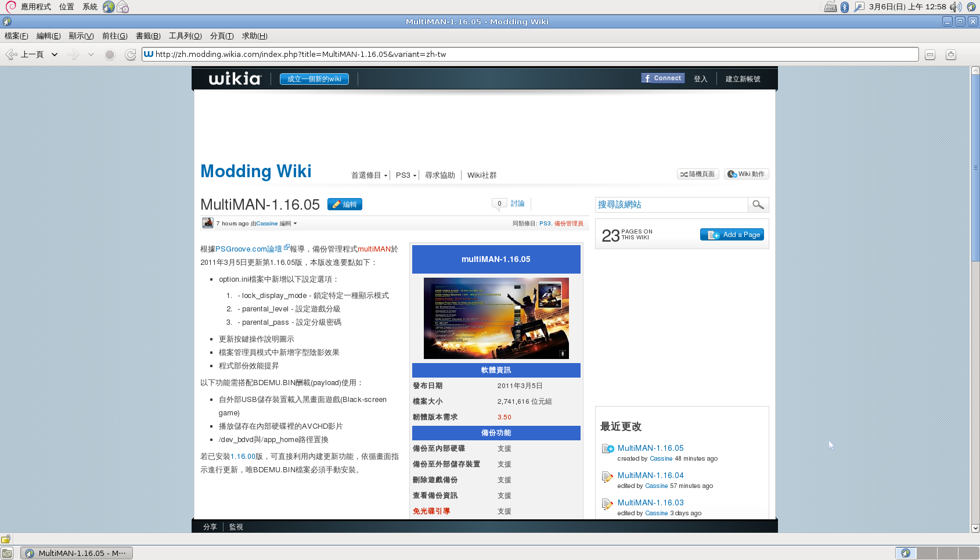Click the 編輯 page edit button
980x560 pixels.
point(345,204)
